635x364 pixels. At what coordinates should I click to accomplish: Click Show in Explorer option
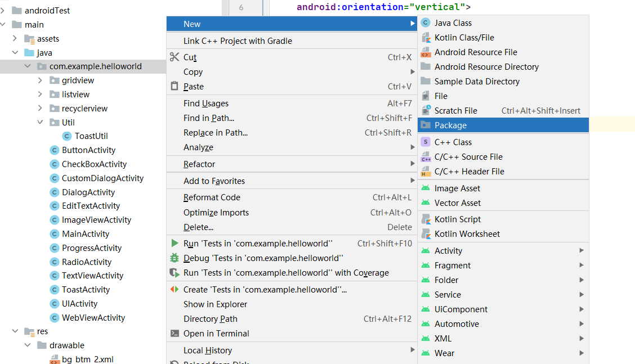pos(215,304)
